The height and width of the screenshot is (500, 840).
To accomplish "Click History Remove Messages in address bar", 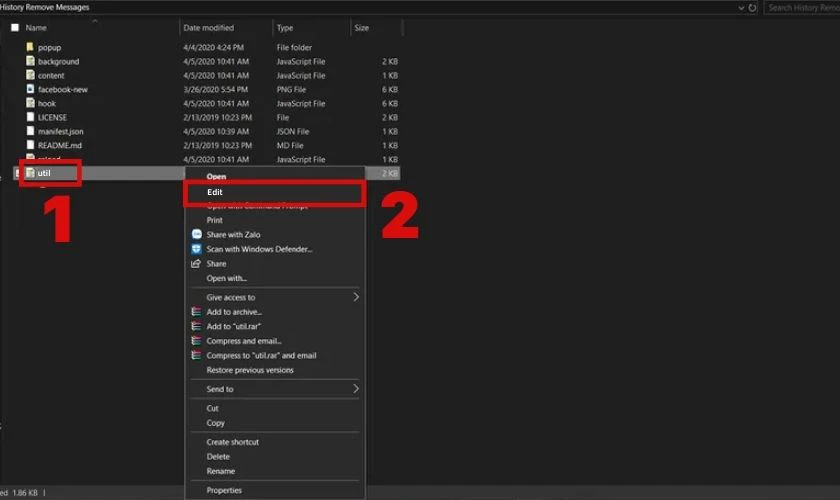I will coord(44,7).
